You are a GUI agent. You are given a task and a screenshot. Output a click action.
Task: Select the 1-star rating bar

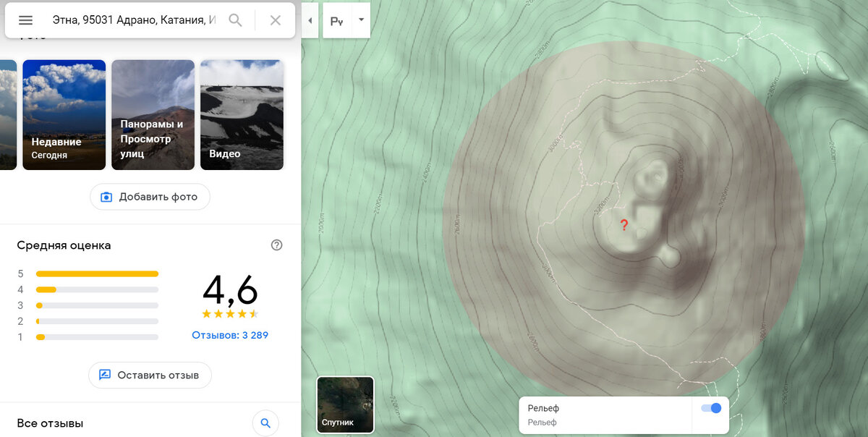(x=97, y=337)
